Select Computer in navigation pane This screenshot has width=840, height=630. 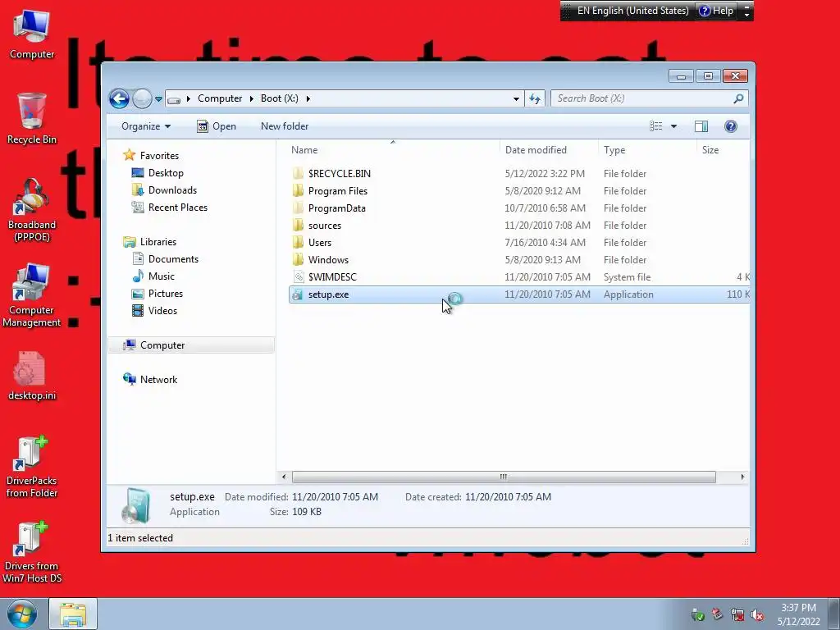coord(190,345)
